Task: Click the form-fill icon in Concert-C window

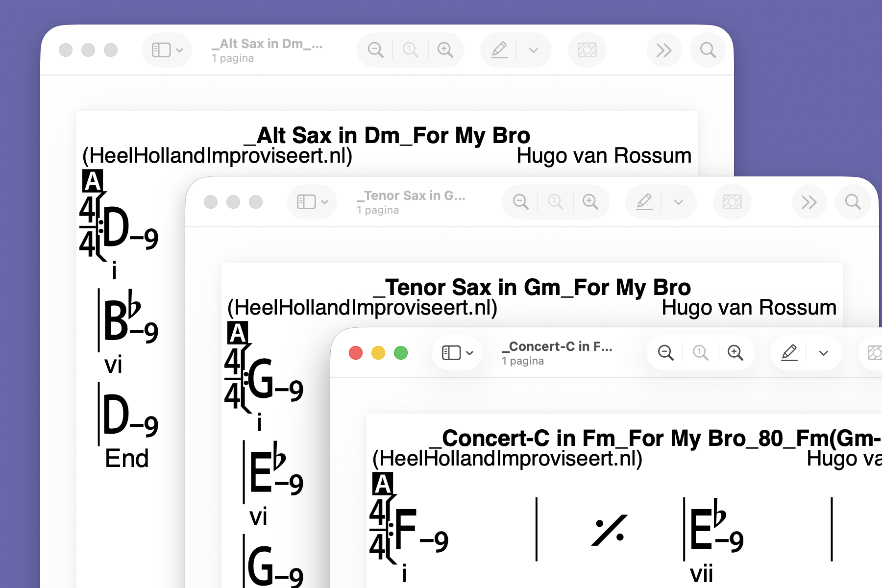Action: pos(875,353)
